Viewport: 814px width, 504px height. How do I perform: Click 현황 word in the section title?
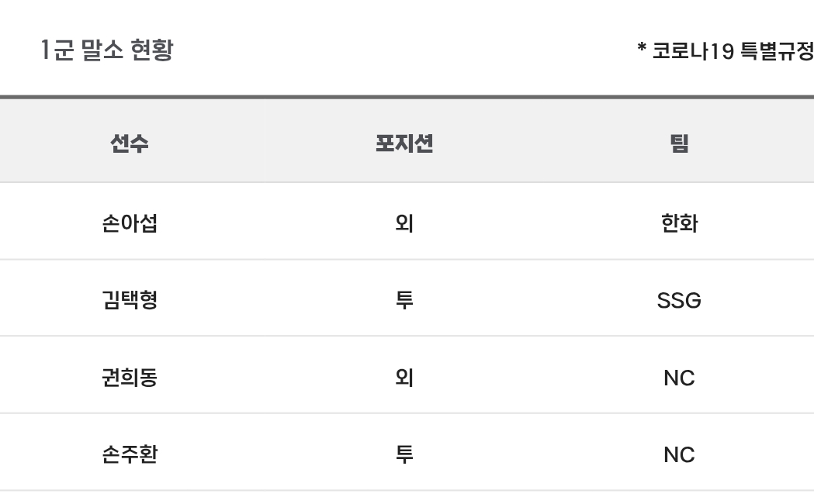click(x=151, y=50)
